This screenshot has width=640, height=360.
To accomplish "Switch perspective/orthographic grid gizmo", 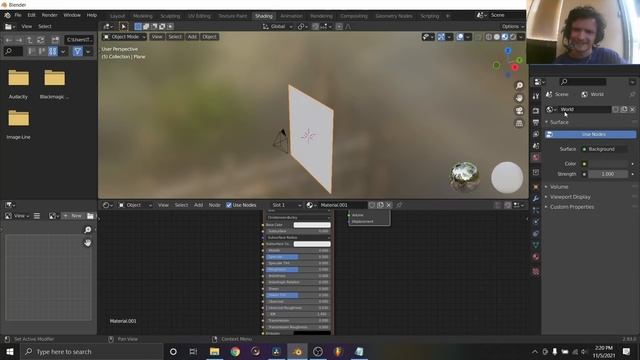I will tap(519, 123).
